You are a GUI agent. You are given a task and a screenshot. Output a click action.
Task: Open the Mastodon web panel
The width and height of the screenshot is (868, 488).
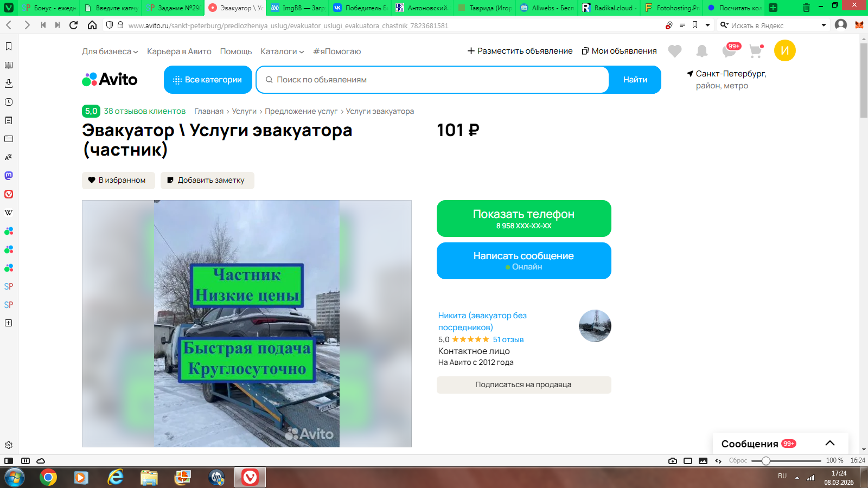click(9, 176)
